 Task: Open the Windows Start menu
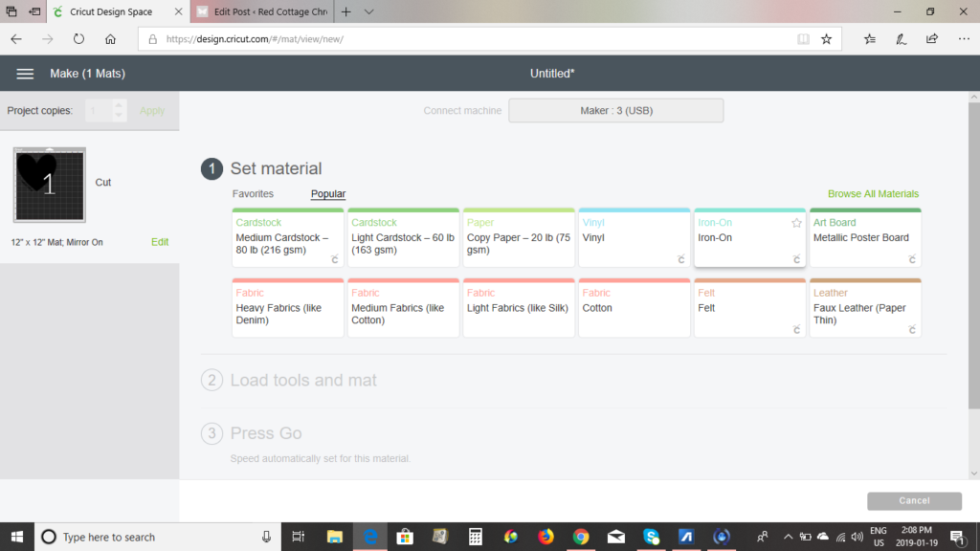[x=17, y=537]
